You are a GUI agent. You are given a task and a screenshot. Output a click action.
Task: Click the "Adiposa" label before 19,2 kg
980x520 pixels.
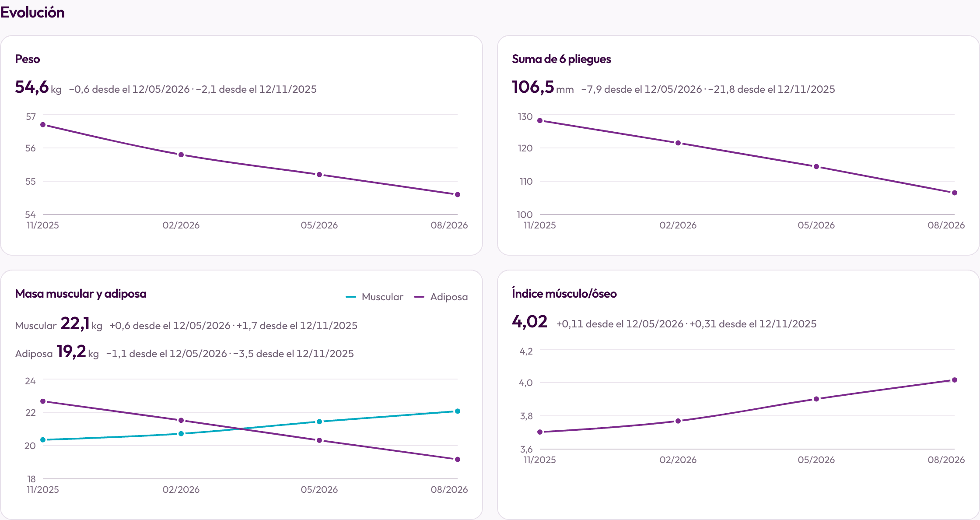[x=34, y=354]
